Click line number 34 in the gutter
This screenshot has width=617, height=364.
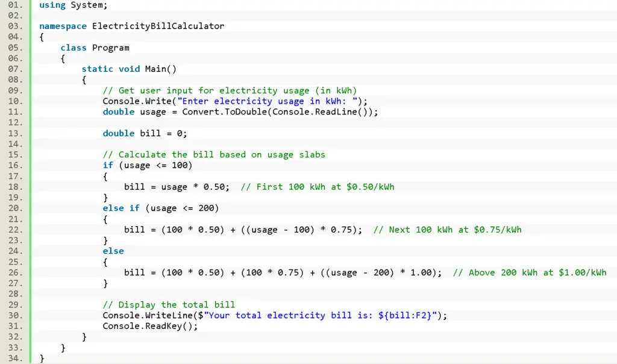tap(15, 359)
